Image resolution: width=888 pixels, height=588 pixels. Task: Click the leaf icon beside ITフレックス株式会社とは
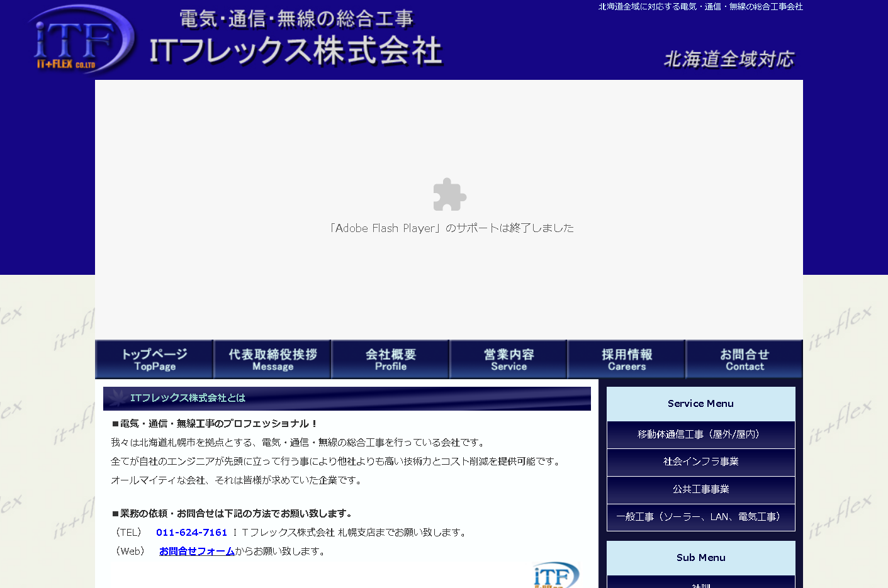coord(117,398)
